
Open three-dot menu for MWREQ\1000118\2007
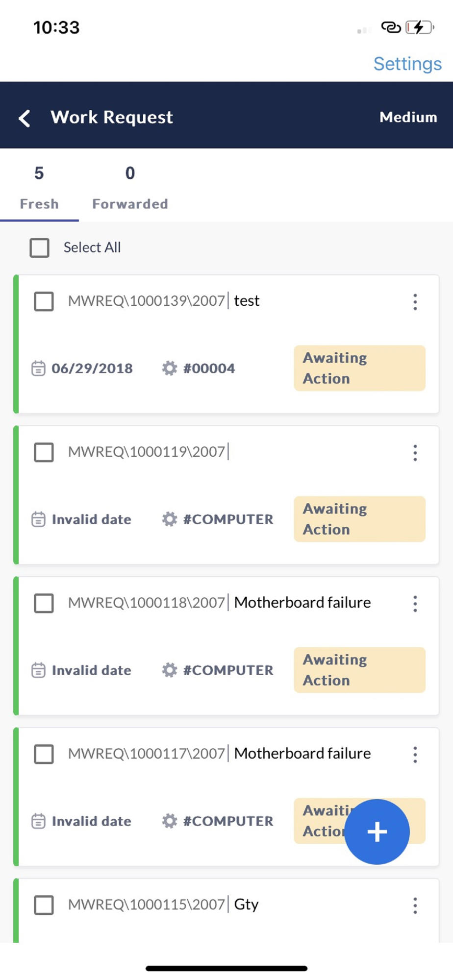coord(415,604)
